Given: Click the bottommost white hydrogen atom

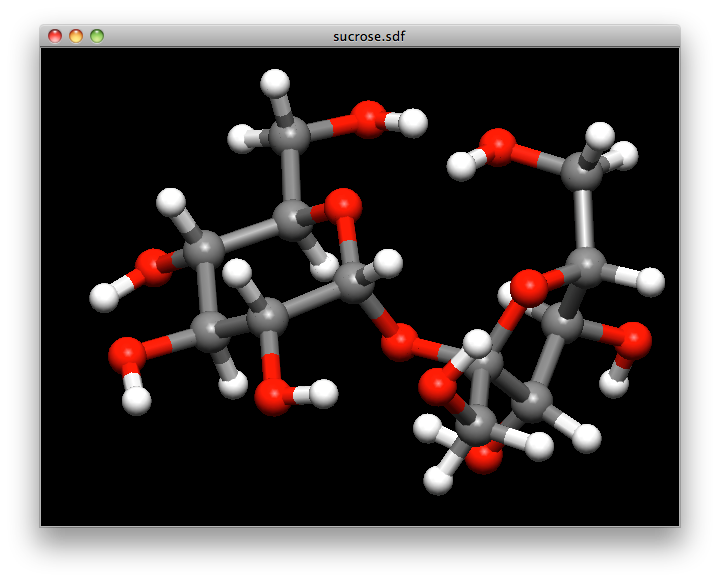Looking at the screenshot, I should (x=438, y=481).
